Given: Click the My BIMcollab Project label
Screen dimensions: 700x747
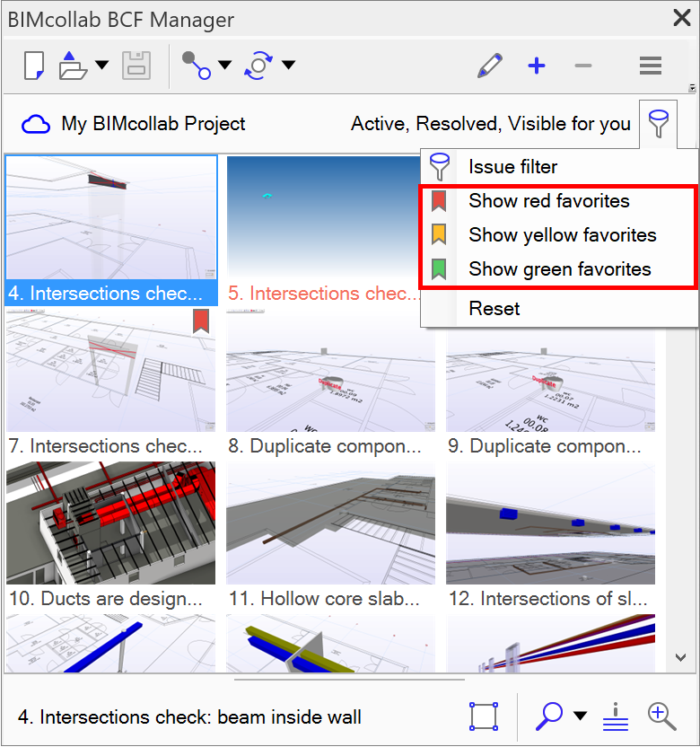Looking at the screenshot, I should pos(153,124).
